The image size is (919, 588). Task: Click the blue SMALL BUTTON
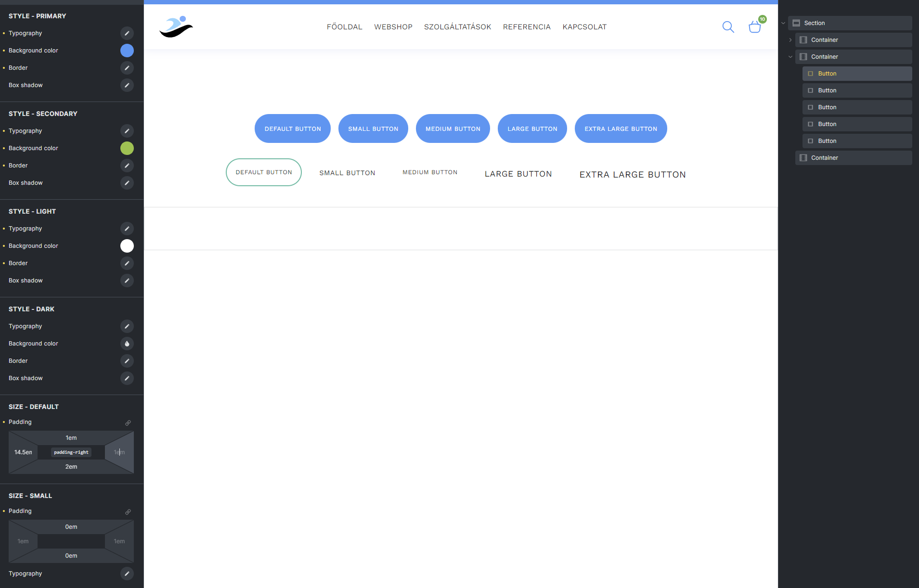(x=373, y=128)
